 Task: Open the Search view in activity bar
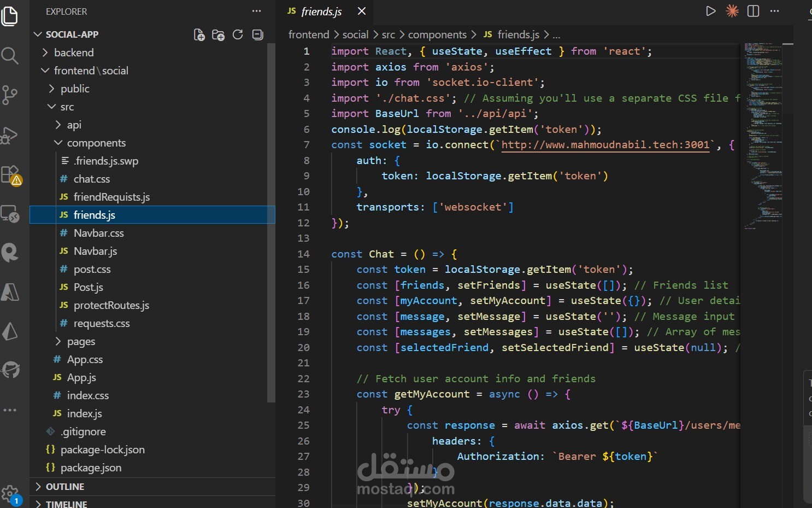pos(10,55)
